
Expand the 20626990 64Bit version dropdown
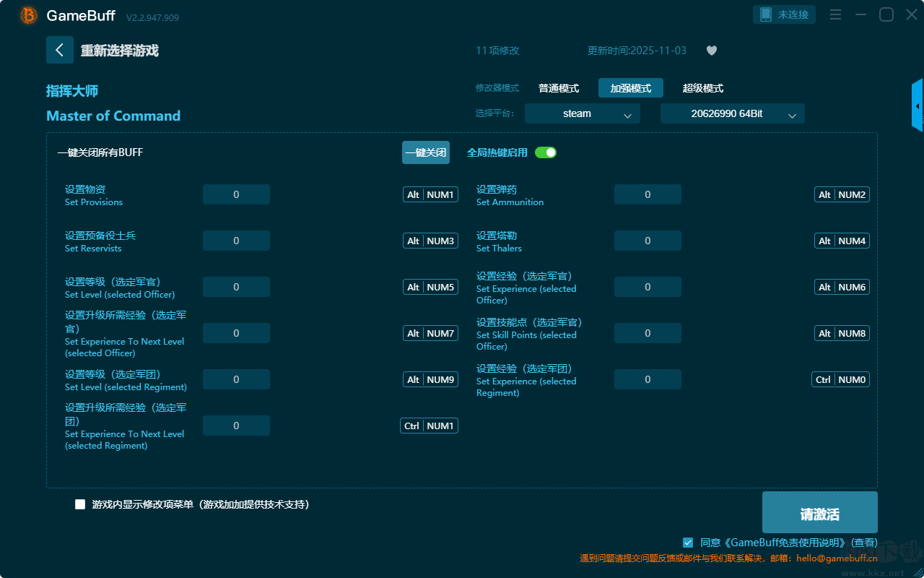[732, 113]
